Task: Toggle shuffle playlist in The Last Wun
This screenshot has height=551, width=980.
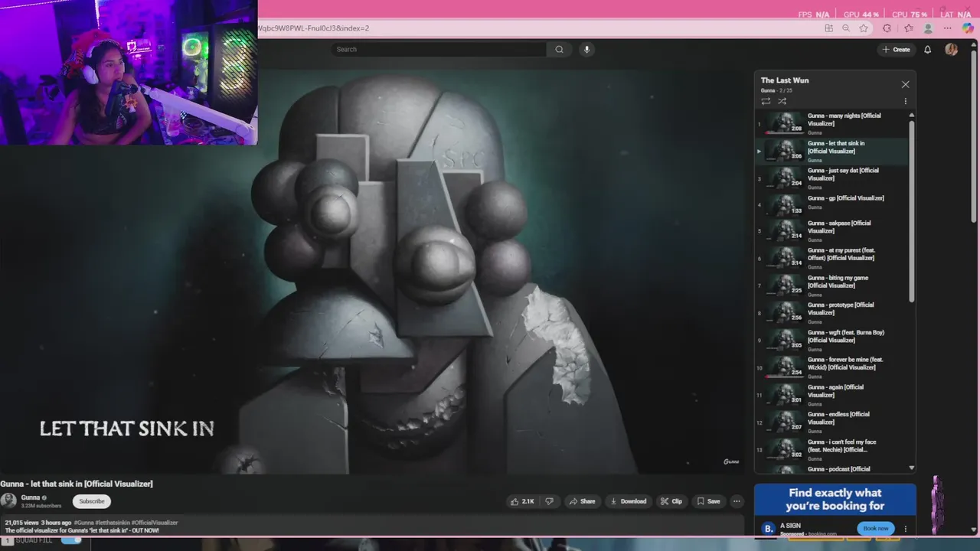Action: [782, 101]
